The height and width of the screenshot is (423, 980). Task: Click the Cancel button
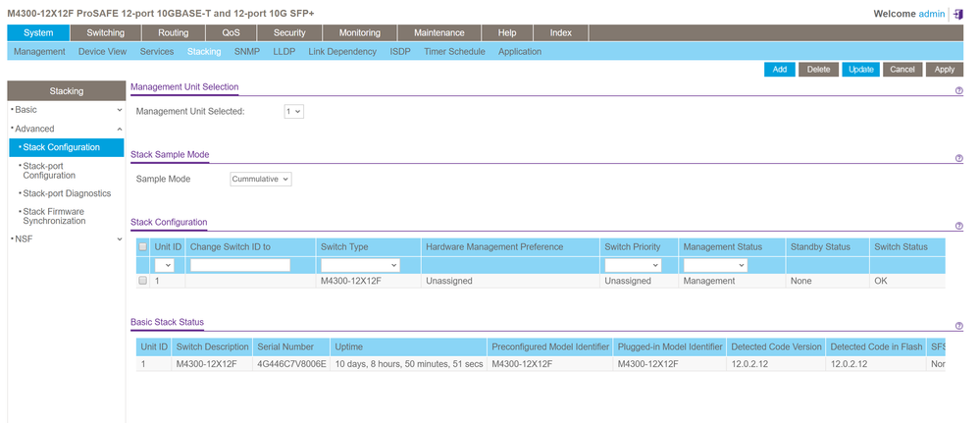pos(902,70)
